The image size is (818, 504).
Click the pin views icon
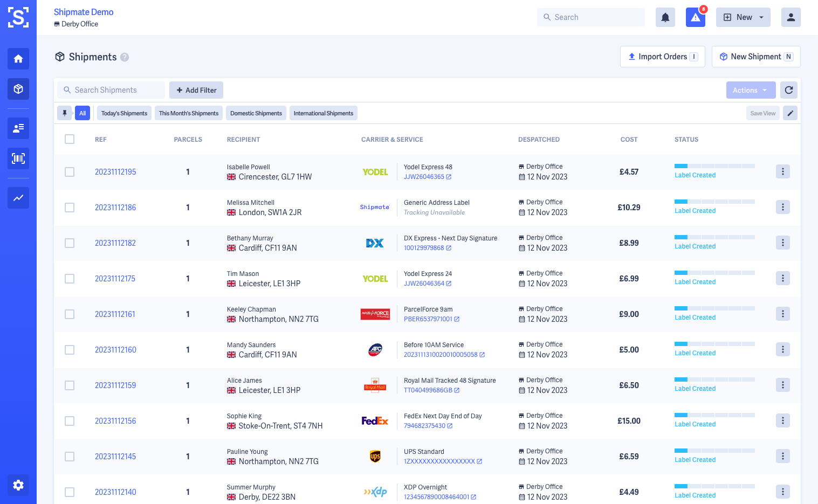[65, 113]
